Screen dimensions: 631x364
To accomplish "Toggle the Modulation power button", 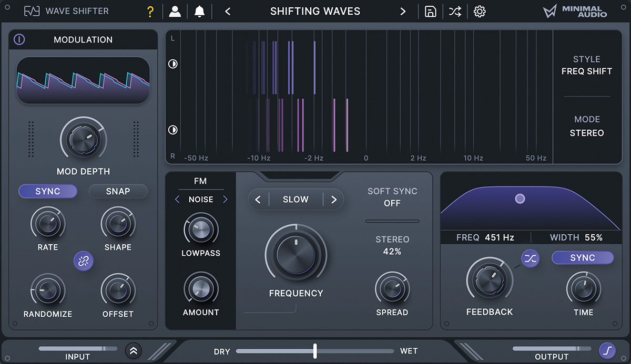I will pyautogui.click(x=19, y=39).
